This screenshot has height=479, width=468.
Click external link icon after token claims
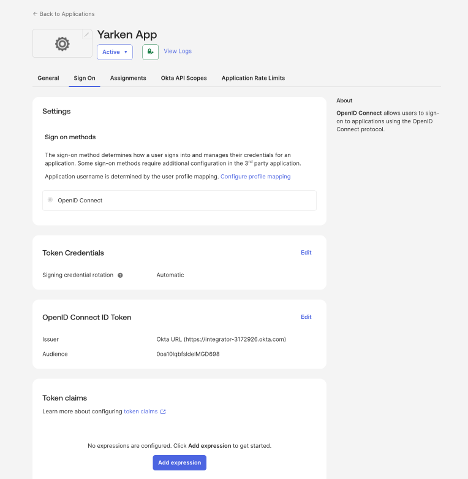[x=163, y=412]
